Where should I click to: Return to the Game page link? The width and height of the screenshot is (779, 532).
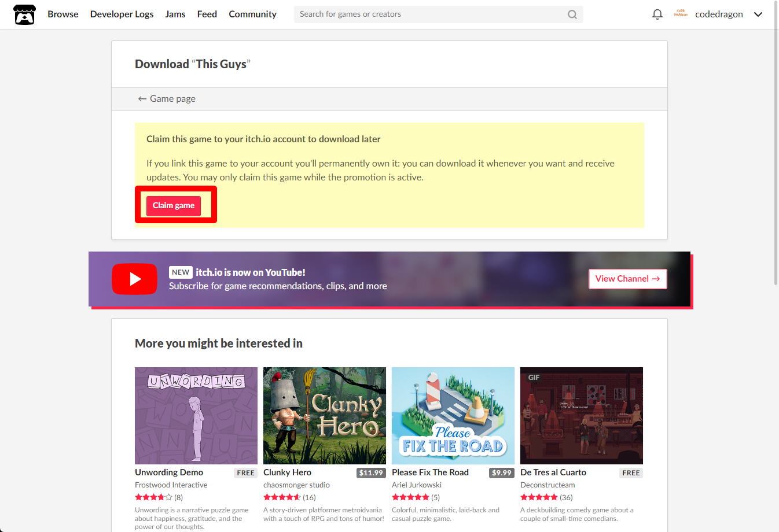tap(167, 99)
